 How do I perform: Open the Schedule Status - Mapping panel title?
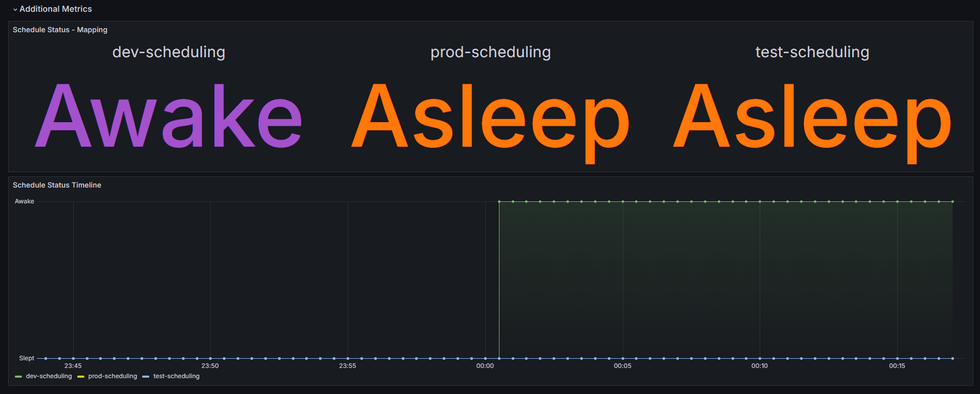click(x=60, y=30)
